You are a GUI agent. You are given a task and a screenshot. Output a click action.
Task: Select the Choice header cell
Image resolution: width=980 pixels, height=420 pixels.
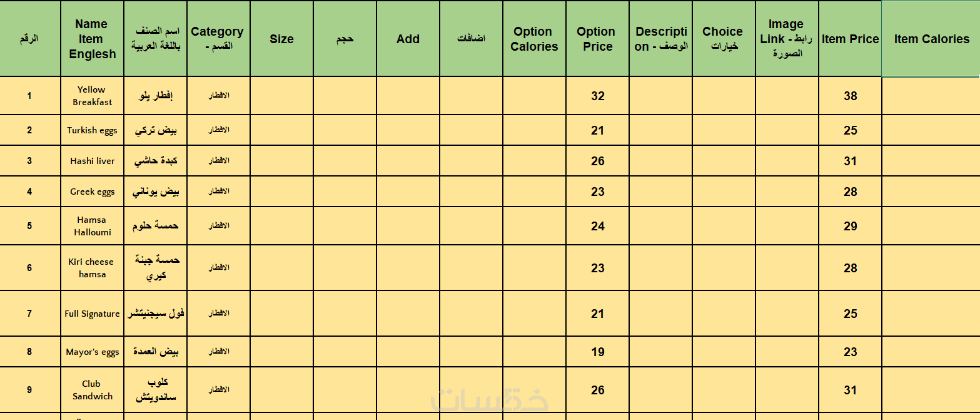(x=723, y=39)
